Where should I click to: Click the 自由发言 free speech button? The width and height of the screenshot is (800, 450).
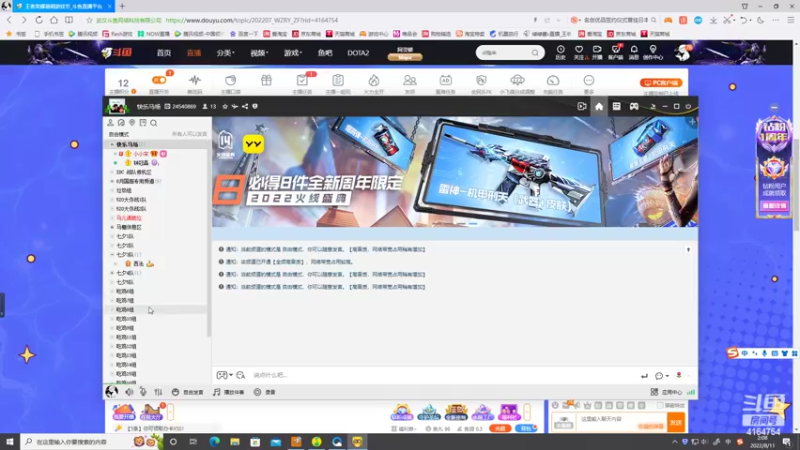point(188,392)
